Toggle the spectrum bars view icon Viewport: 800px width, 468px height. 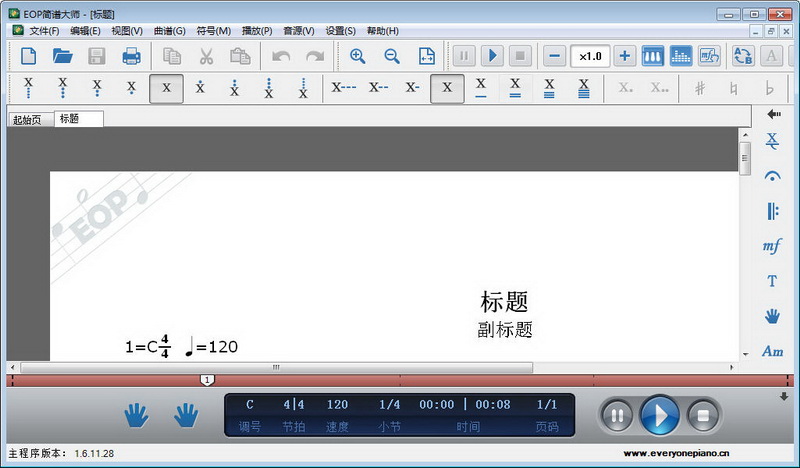coord(681,56)
